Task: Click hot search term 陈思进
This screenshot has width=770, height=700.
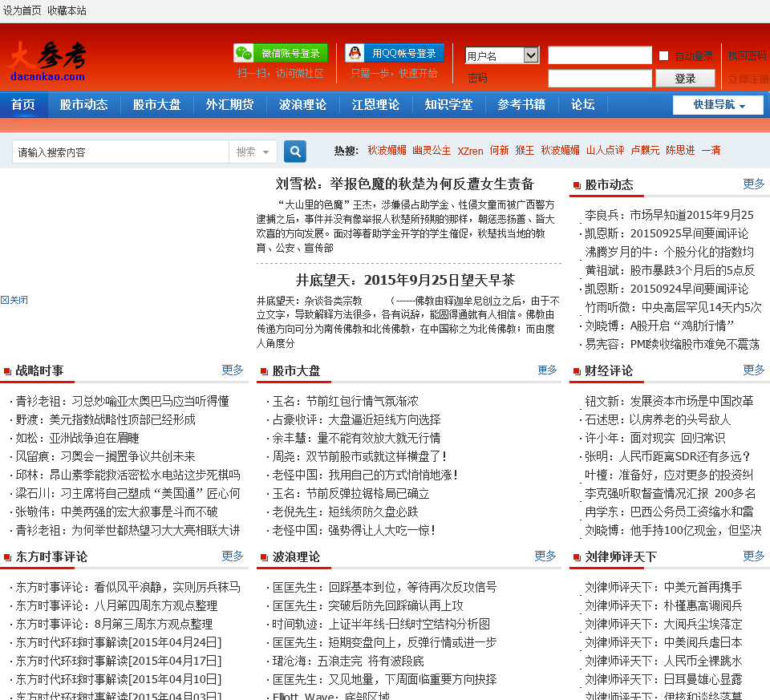Action: point(680,150)
